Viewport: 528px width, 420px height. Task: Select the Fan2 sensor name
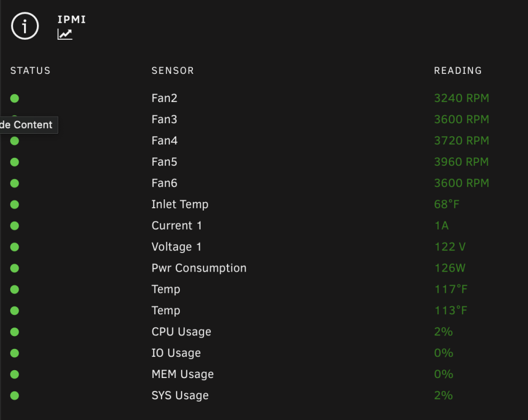164,98
